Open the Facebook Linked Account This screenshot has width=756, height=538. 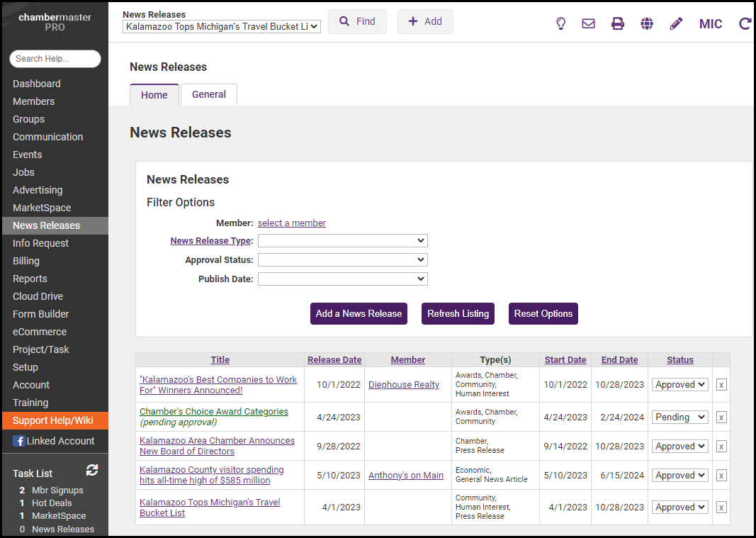pyautogui.click(x=54, y=441)
